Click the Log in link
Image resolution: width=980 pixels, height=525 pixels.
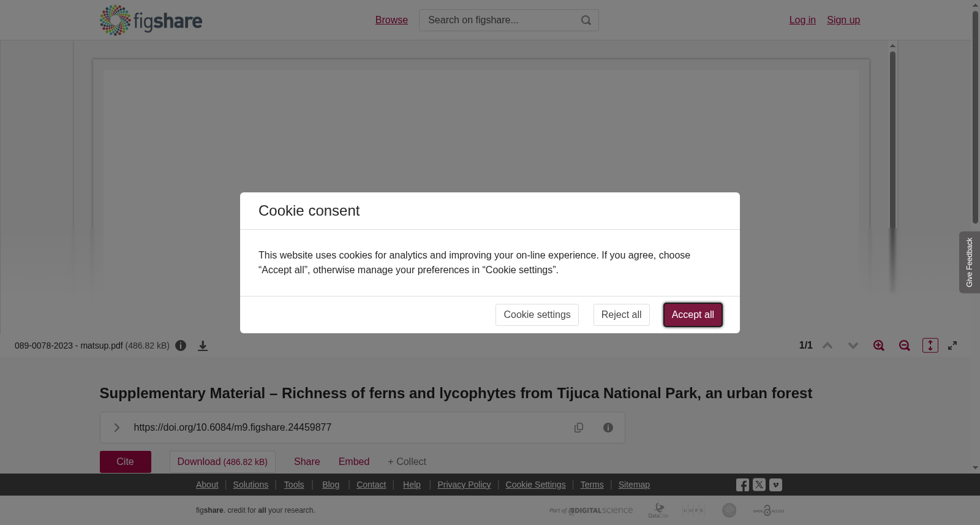click(x=802, y=20)
